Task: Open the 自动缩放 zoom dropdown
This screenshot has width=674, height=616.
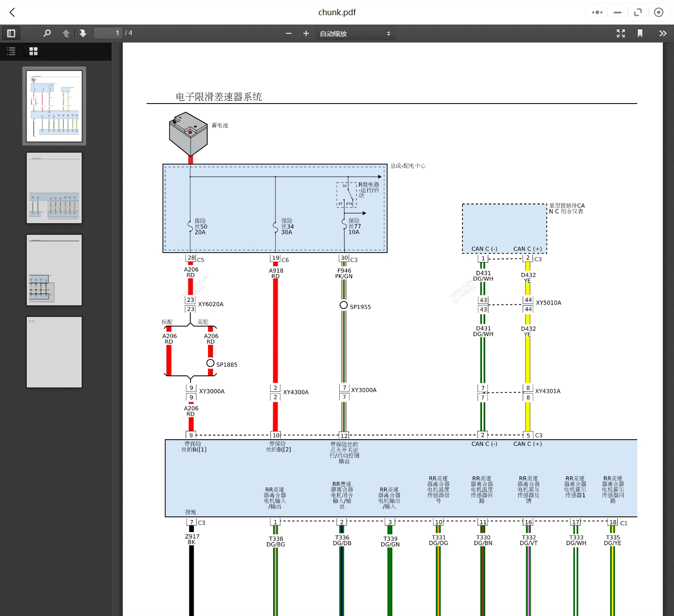Action: pos(355,33)
